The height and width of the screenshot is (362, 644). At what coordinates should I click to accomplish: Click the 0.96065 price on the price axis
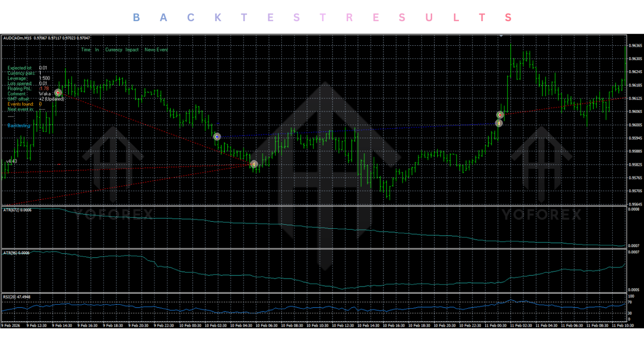635,112
